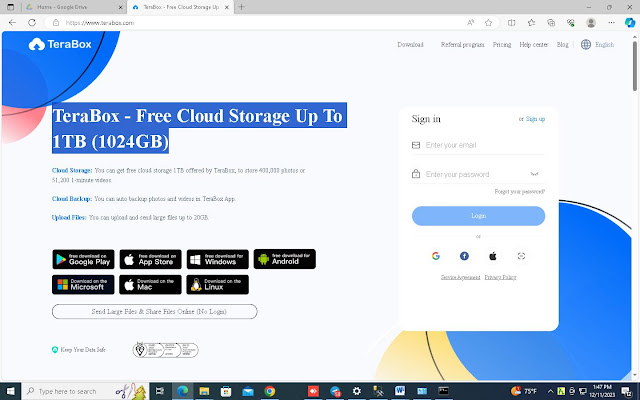Open Copilot sidebar icon

[x=630, y=23]
